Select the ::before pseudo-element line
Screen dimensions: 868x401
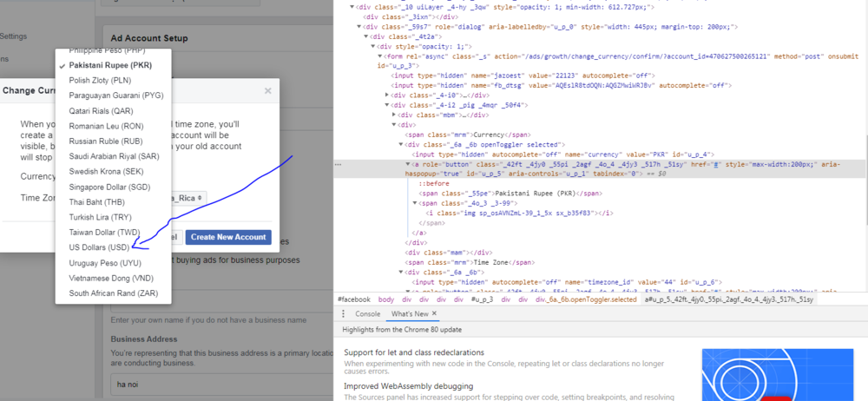point(433,183)
